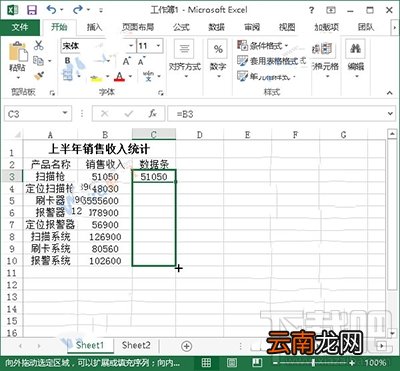Switch to the 审阅 Review tab
This screenshot has height=371, width=400.
(x=252, y=27)
